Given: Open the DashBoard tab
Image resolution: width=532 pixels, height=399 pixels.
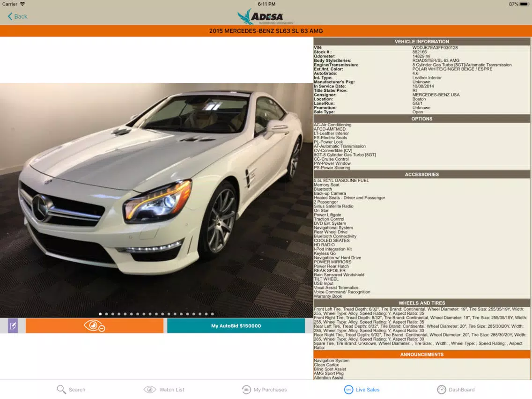Looking at the screenshot, I should pyautogui.click(x=456, y=390).
